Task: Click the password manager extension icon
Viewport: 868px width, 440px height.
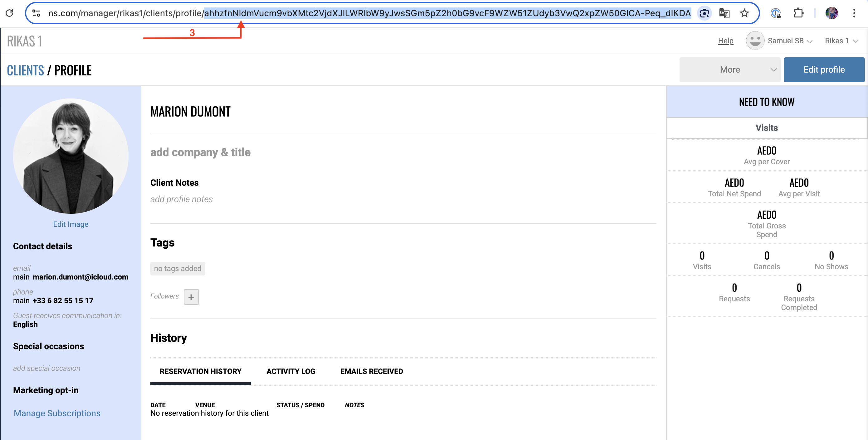Action: point(776,13)
